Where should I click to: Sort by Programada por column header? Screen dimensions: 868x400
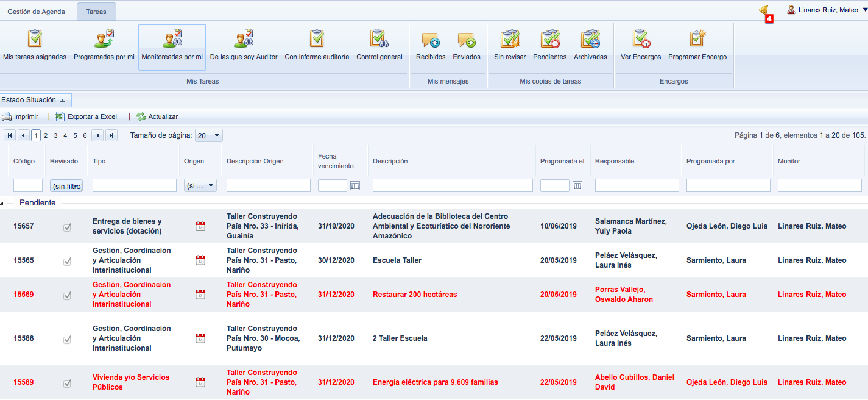711,161
